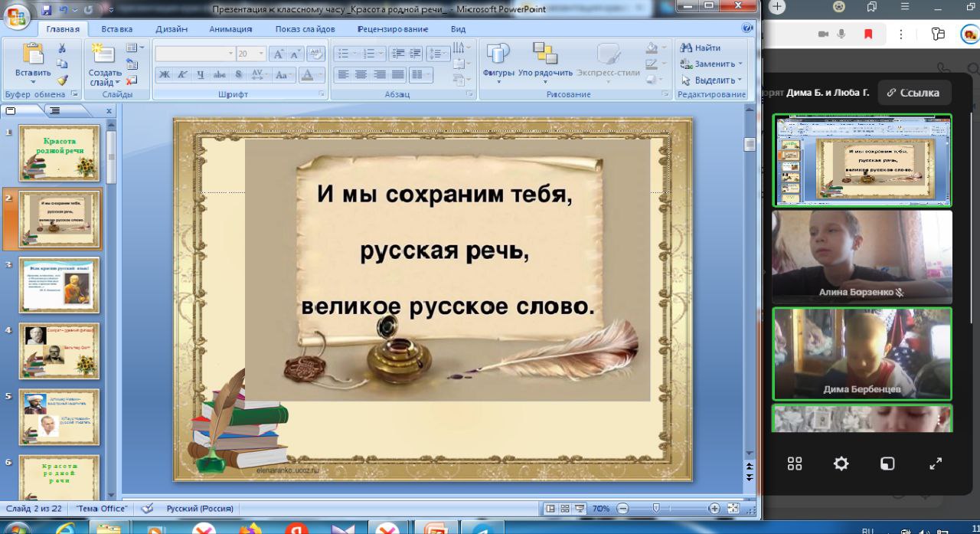Click the Copy icon in the clipboard group
This screenshot has height=534, width=980.
pos(62,64)
